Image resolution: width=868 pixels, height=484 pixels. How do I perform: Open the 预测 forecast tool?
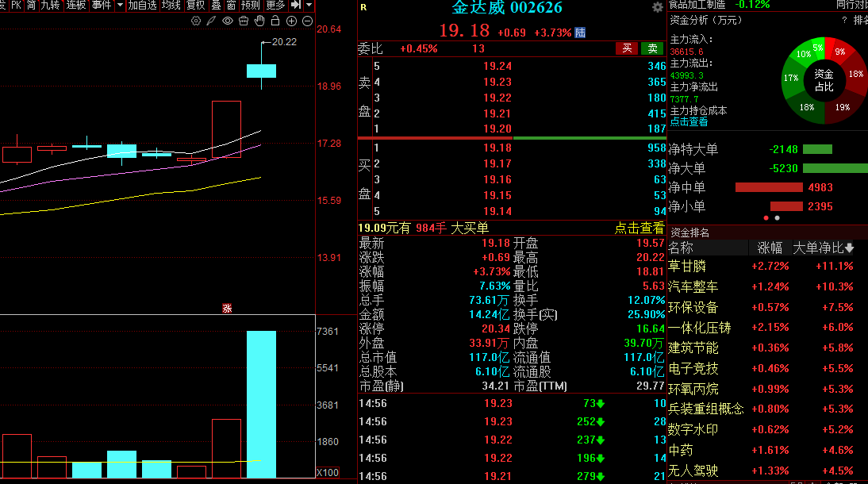click(250, 5)
